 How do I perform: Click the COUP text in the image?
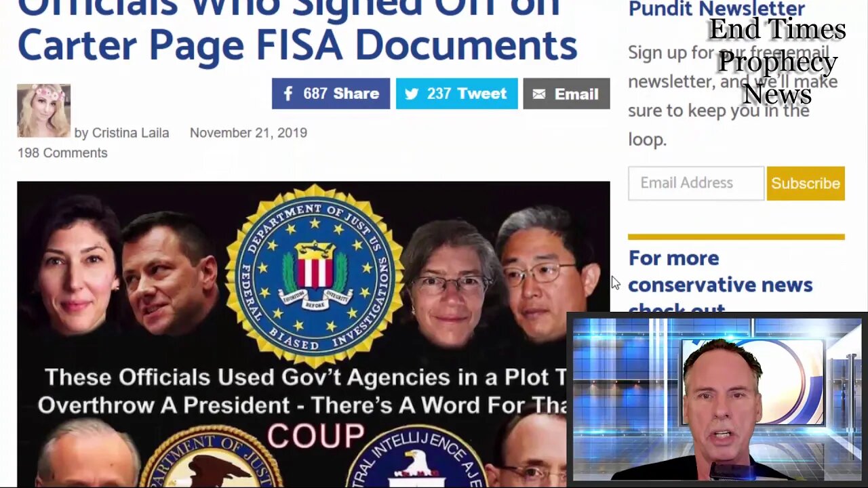(x=315, y=436)
